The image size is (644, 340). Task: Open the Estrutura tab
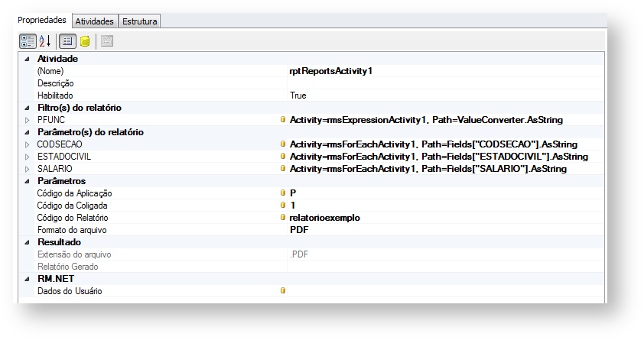click(x=139, y=21)
